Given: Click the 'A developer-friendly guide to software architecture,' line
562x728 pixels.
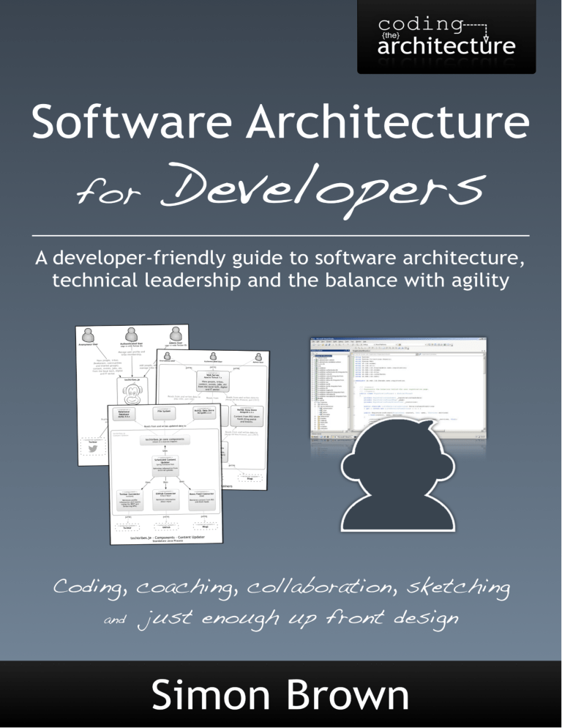Looking at the screenshot, I should (x=280, y=259).
